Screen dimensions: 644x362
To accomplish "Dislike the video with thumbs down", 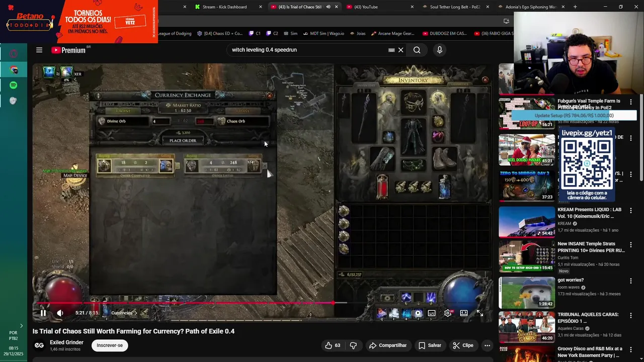I will tap(353, 345).
